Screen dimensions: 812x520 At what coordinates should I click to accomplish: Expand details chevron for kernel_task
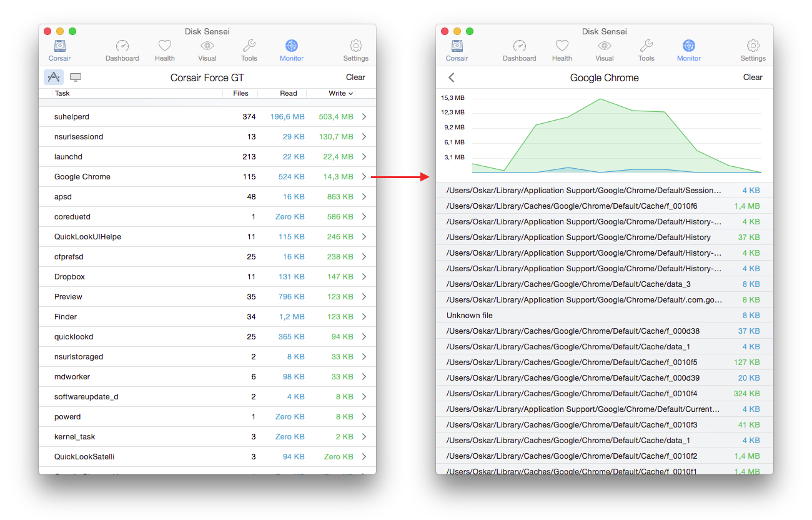tap(364, 437)
